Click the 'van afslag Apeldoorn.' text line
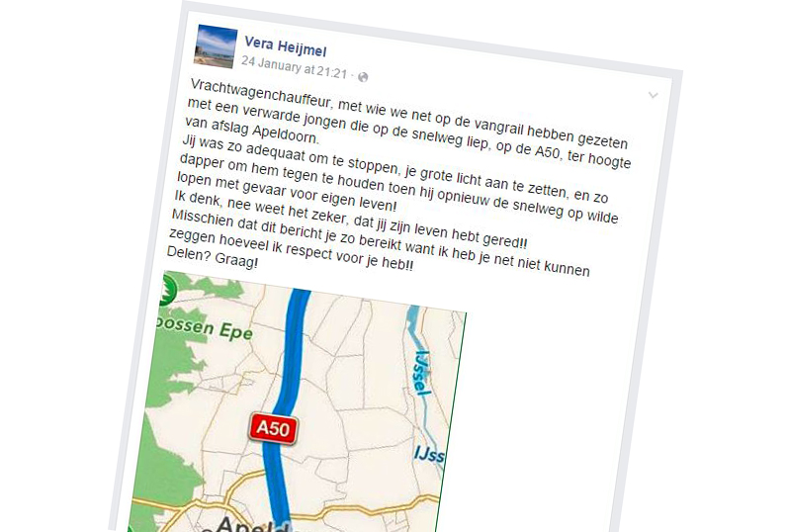Viewport: 788px width, 532px height. [252, 131]
